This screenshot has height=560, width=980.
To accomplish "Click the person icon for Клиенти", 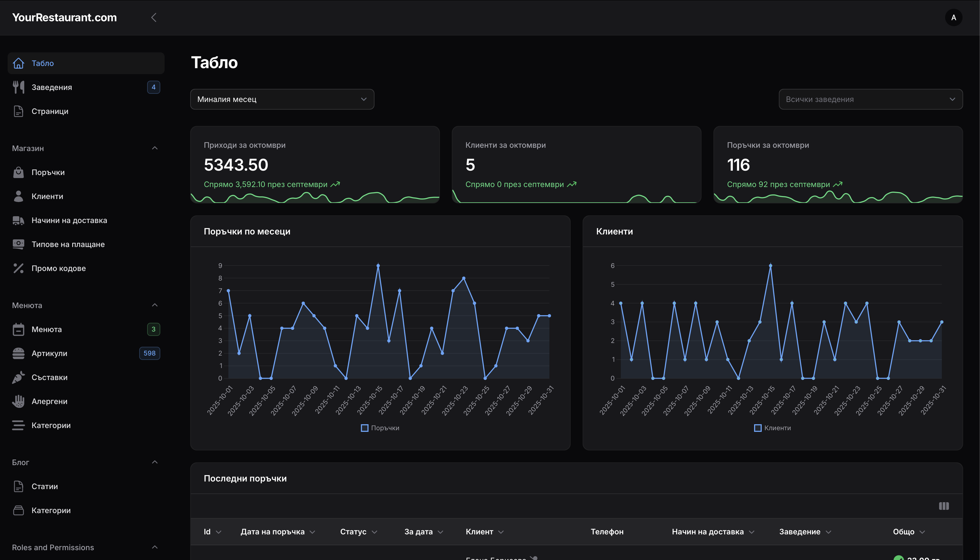I will point(19,196).
